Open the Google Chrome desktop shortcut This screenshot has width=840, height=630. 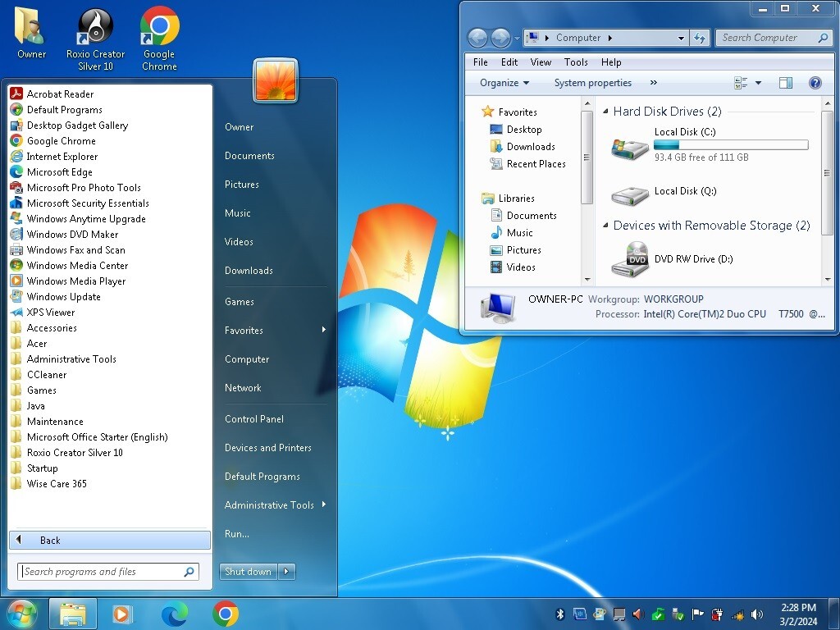pos(160,39)
